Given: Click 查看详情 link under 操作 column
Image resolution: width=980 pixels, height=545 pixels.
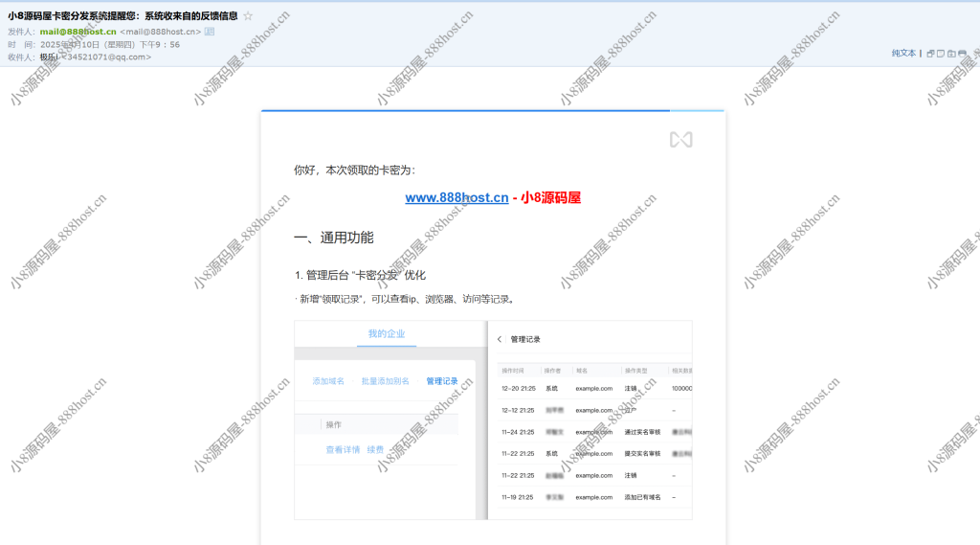Looking at the screenshot, I should coord(343,450).
